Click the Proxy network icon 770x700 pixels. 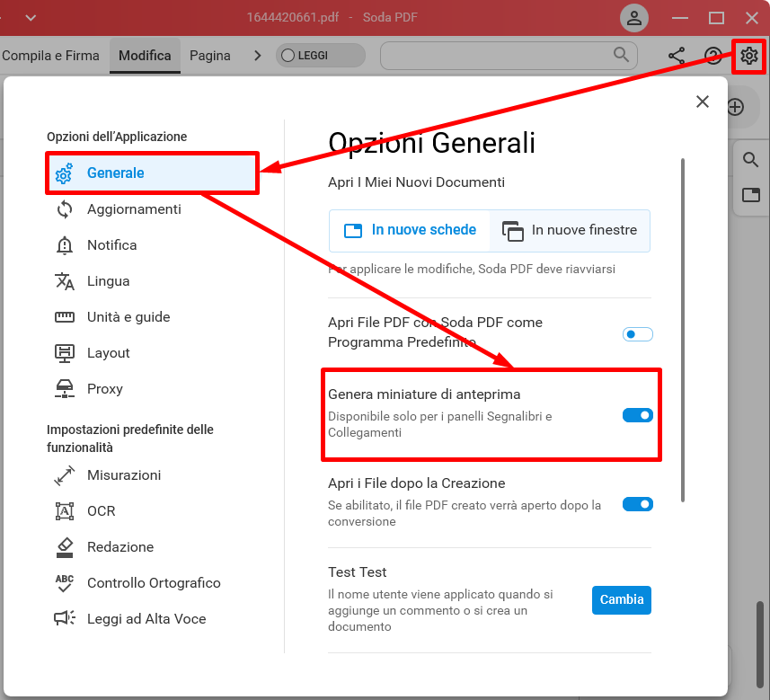(65, 388)
